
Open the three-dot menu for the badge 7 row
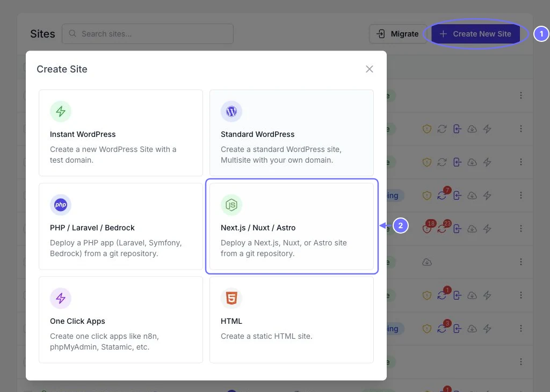point(521,195)
